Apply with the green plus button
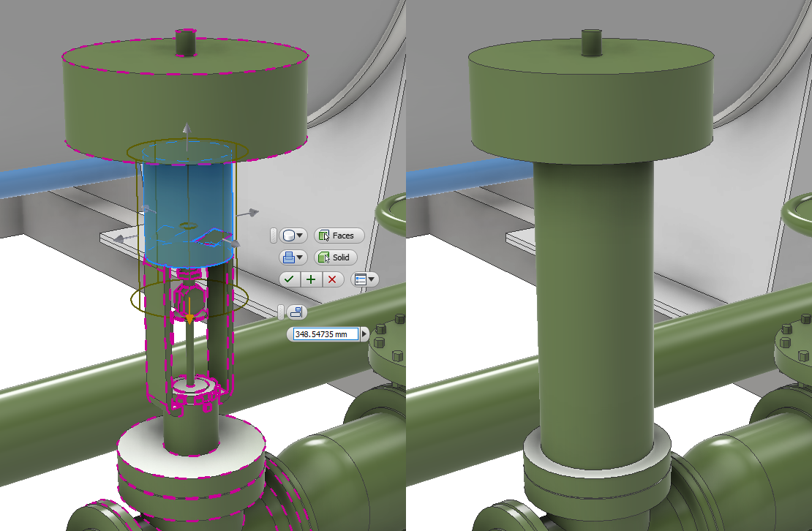 [311, 279]
